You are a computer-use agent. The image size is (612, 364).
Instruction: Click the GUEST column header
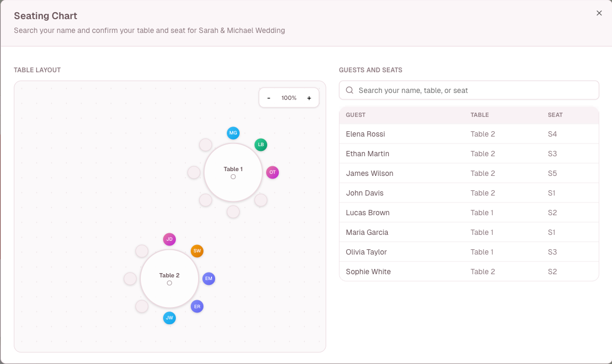[355, 115]
